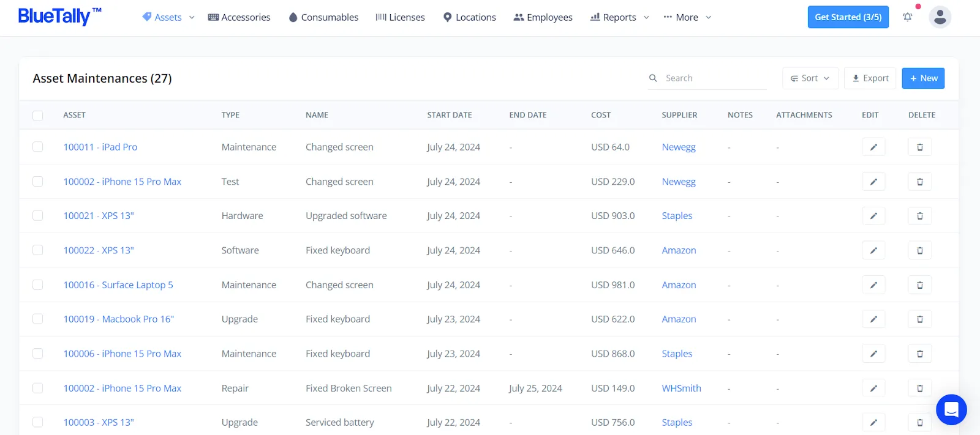Go to Locations
This screenshot has width=980, height=435.
coord(469,17)
